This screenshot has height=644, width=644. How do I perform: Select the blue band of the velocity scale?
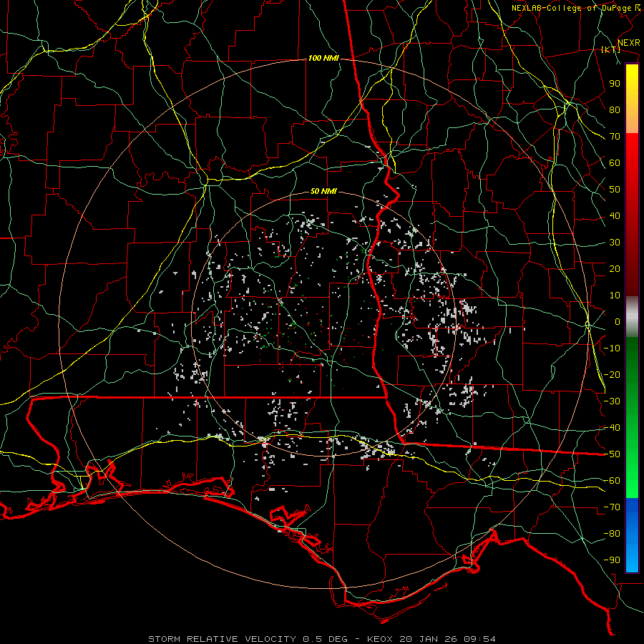(x=632, y=535)
